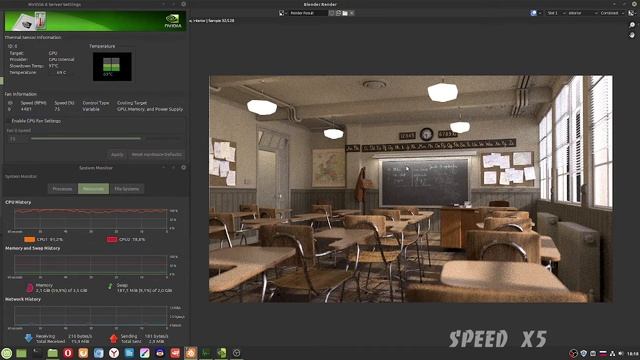Open the render layer dropdown in Blender header
Viewport: 640px width, 360px height.
click(582, 13)
